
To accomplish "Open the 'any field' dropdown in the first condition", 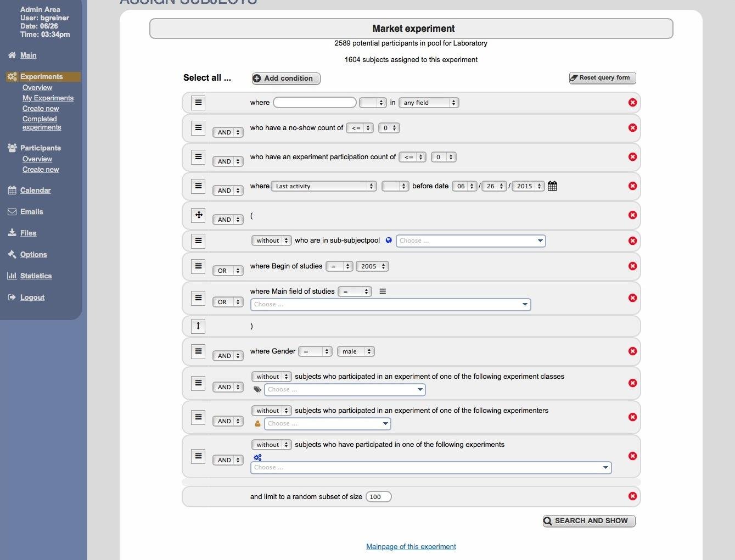I will 429,102.
